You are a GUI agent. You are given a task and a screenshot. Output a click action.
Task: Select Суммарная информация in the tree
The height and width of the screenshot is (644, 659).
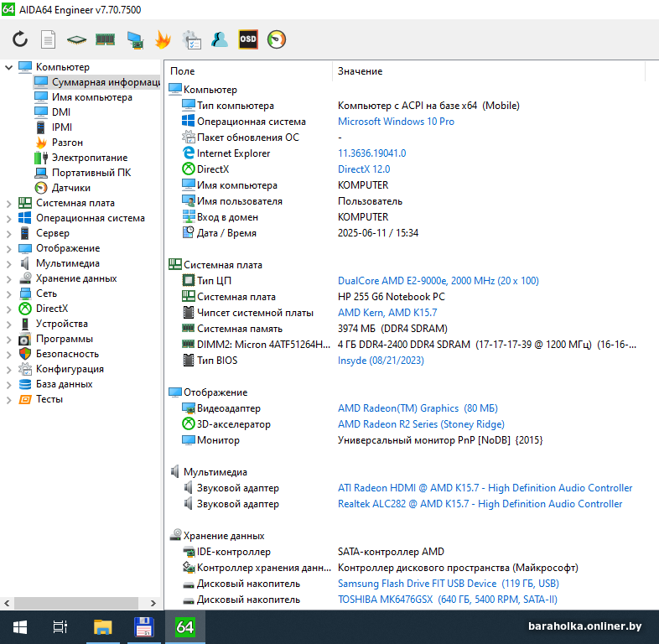pyautogui.click(x=96, y=82)
